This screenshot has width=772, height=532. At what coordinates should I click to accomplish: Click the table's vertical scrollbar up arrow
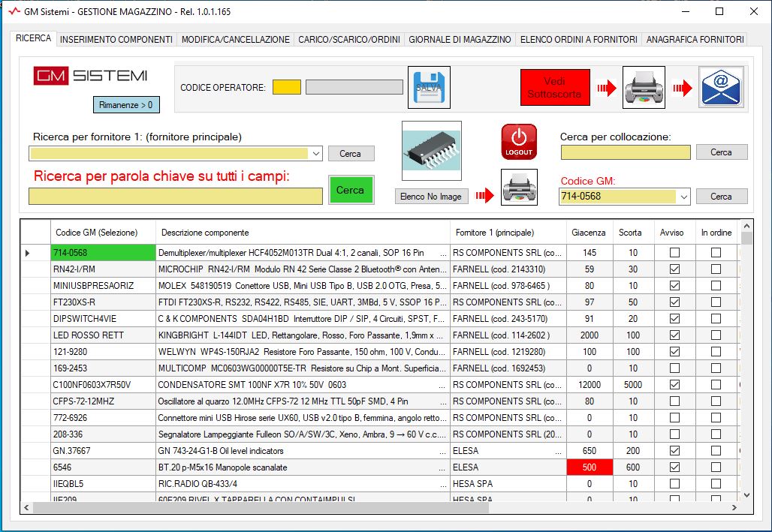pos(747,227)
